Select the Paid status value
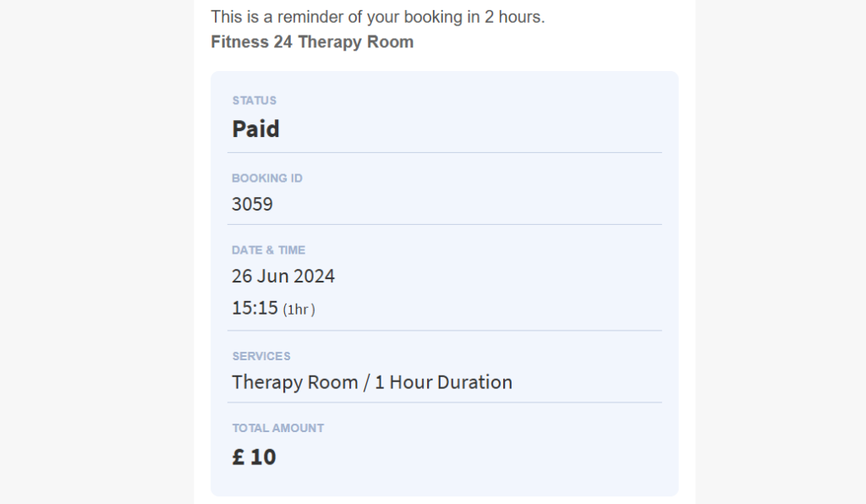 click(255, 129)
